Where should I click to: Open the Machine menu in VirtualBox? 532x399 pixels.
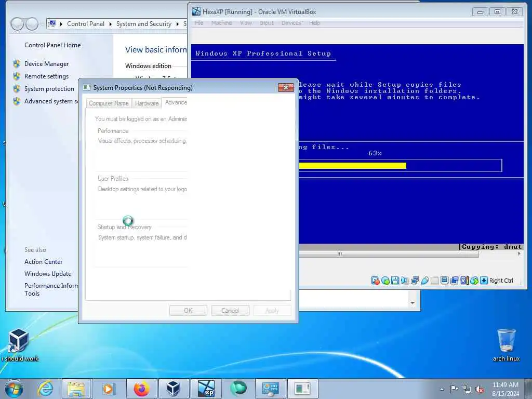221,23
